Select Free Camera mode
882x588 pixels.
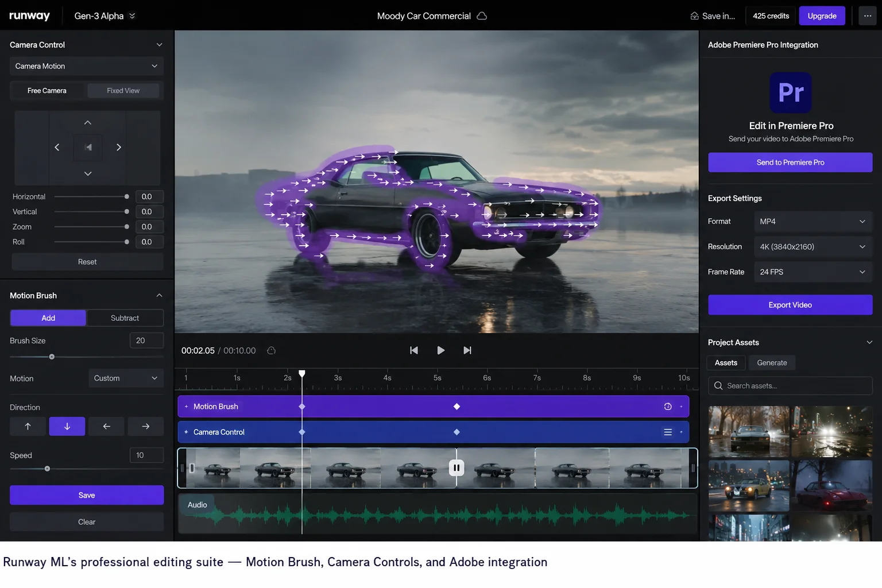47,91
